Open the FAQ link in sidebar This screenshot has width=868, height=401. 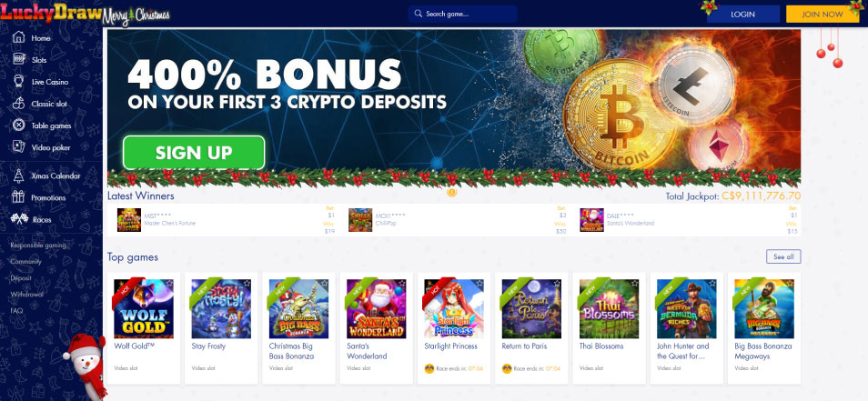click(x=16, y=311)
